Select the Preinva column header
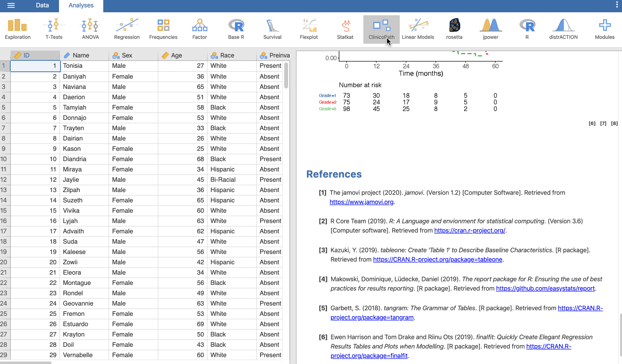This screenshot has height=364, width=622. (273, 55)
